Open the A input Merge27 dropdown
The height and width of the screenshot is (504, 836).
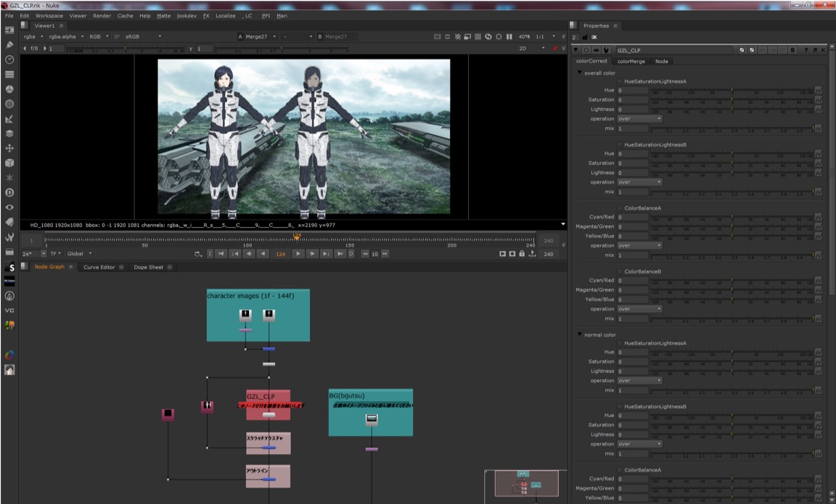pos(257,37)
